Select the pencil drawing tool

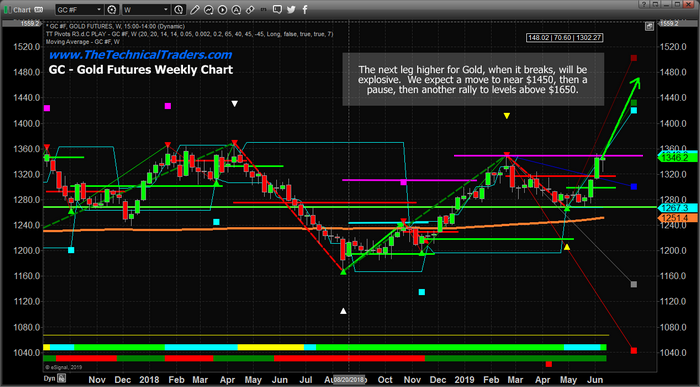click(195, 9)
